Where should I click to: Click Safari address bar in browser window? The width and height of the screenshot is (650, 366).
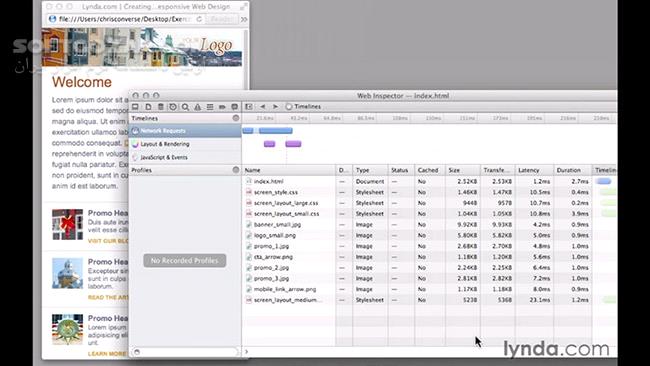pos(125,19)
